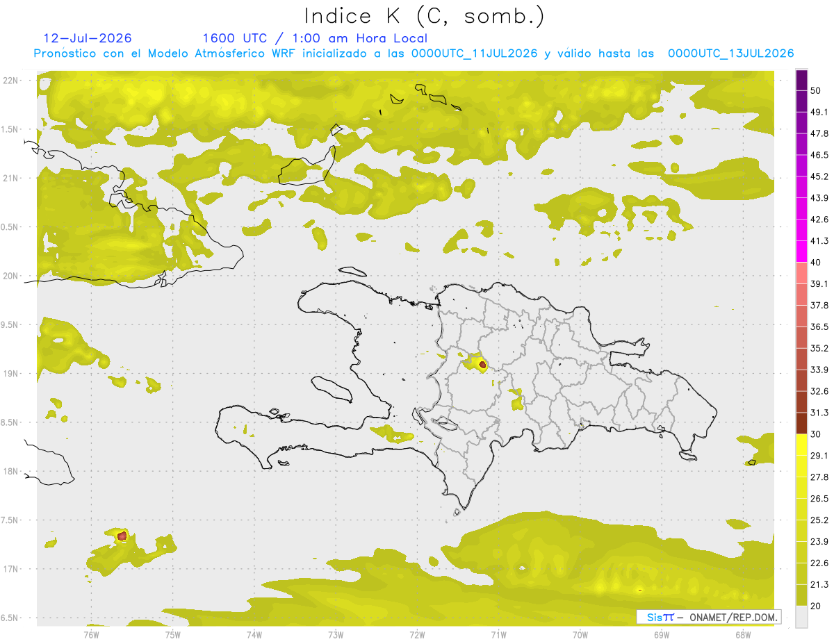Click the colorbar value 35.2

[819, 348]
